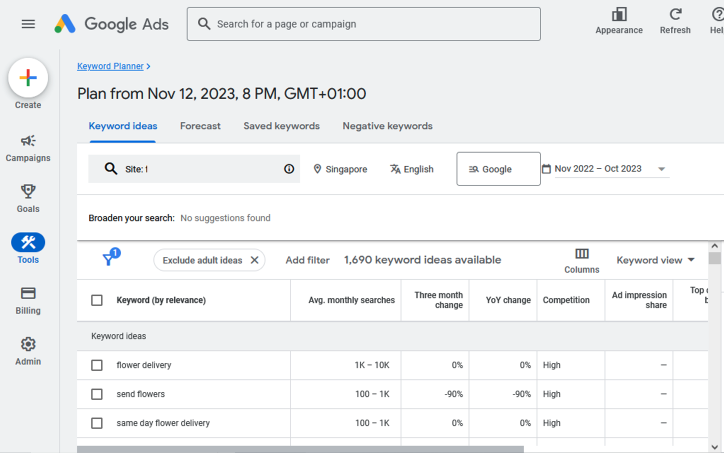Check the flower delivery row checkbox
The width and height of the screenshot is (724, 453).
coord(97,365)
